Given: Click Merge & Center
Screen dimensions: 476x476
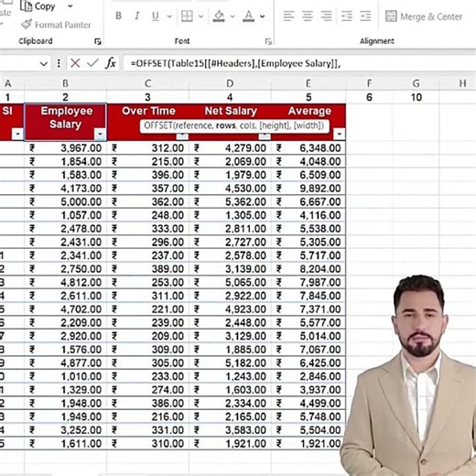Looking at the screenshot, I should click(424, 16).
